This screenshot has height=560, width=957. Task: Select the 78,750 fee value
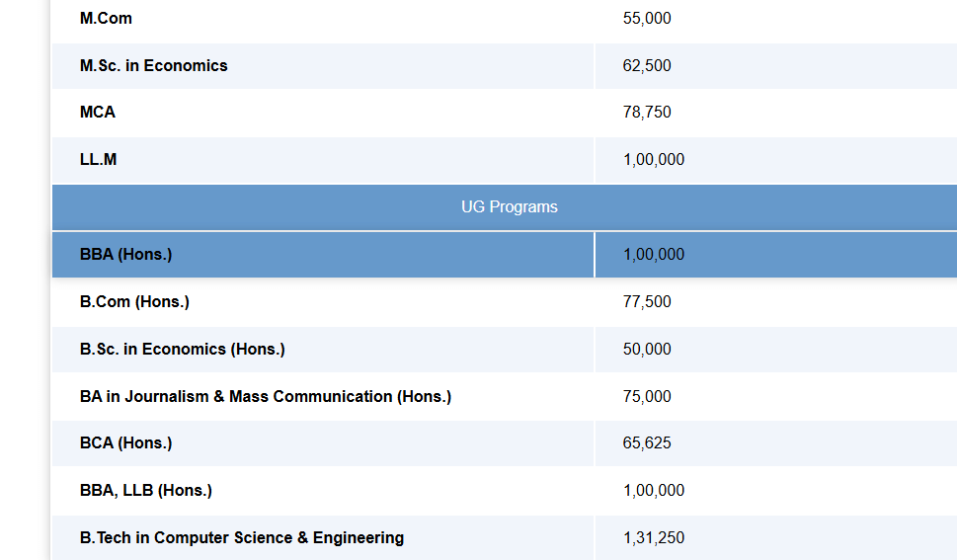pos(647,113)
